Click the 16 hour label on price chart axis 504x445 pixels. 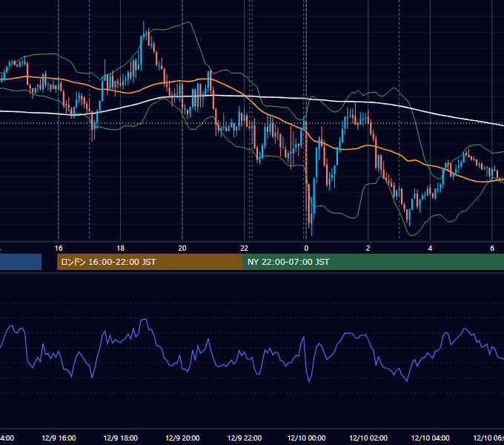59,248
